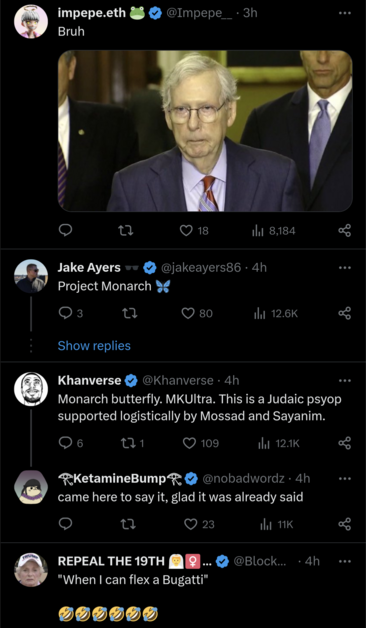366x628 pixels.
Task: View analytics showing 8,184 views
Action: (x=273, y=231)
